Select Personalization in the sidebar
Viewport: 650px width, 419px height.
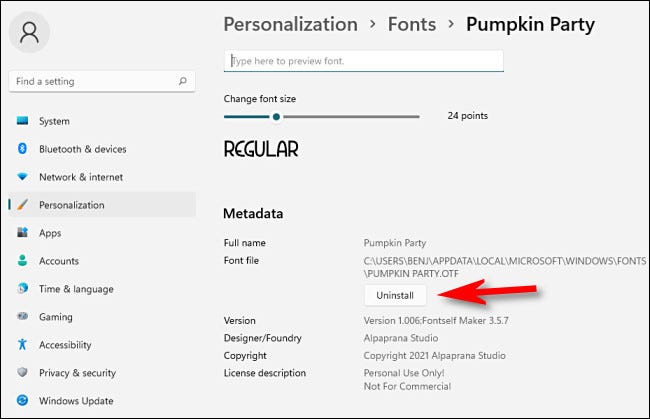pos(71,205)
